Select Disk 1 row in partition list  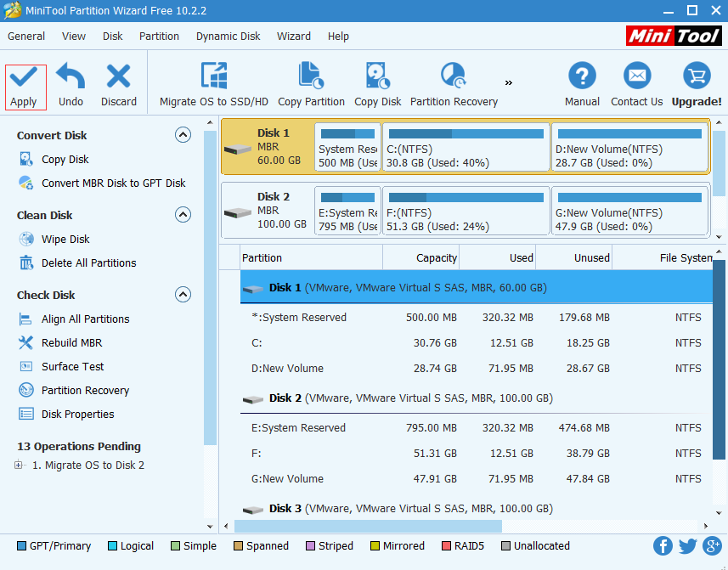(477, 287)
